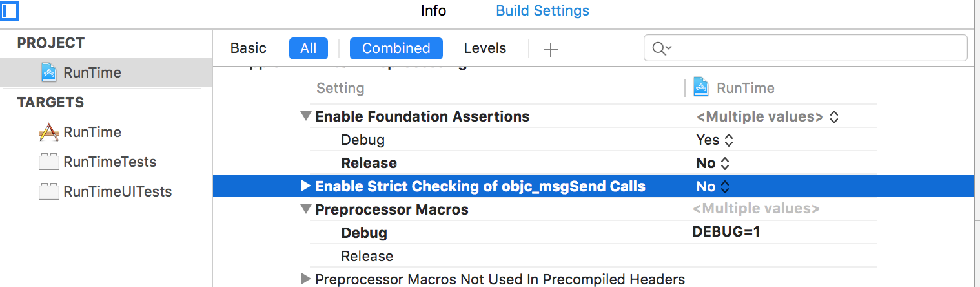Open the Info tab
The image size is (980, 287).
(433, 11)
